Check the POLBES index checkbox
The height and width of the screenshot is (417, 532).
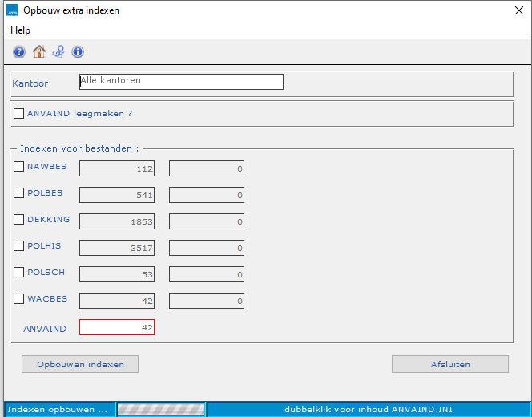point(19,193)
